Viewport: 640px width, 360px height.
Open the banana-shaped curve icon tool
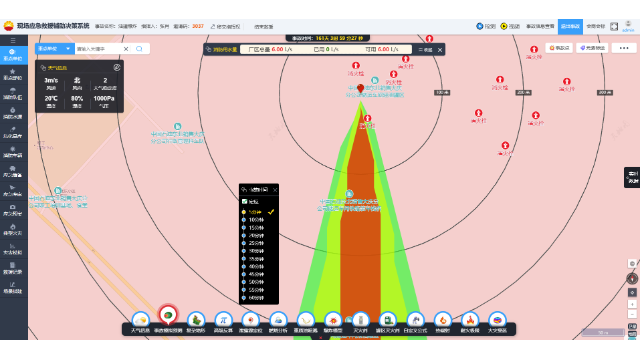pos(306,320)
